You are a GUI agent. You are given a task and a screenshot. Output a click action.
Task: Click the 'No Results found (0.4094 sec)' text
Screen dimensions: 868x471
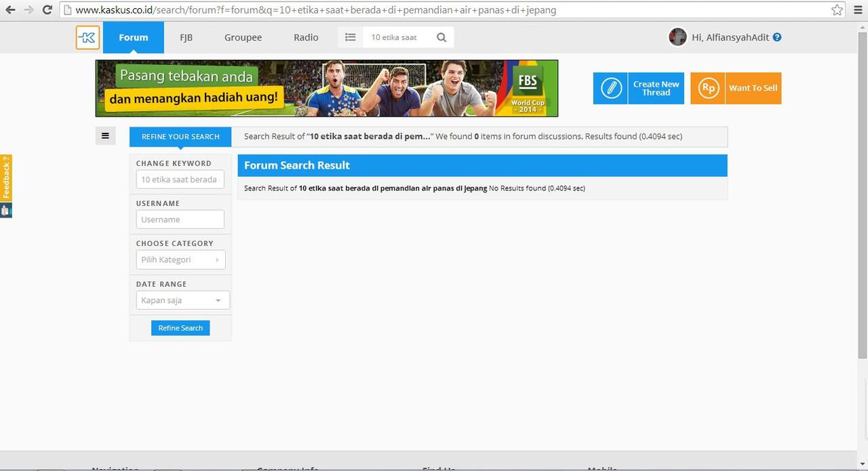[x=537, y=188]
